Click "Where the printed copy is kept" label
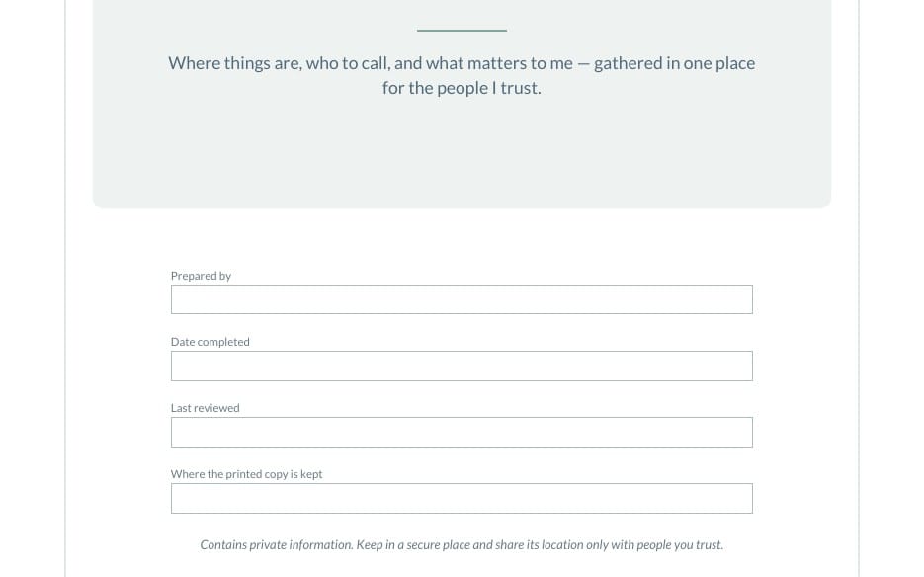924x577 pixels. click(x=246, y=474)
